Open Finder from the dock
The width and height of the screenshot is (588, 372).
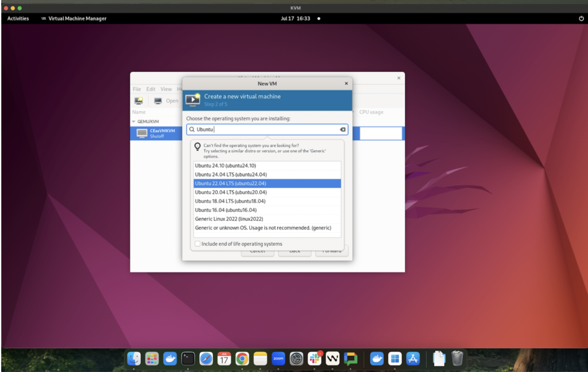point(134,358)
